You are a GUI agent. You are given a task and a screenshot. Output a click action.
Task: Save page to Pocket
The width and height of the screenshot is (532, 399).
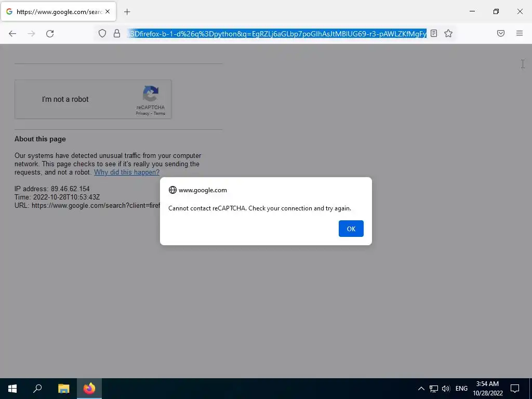(500, 33)
